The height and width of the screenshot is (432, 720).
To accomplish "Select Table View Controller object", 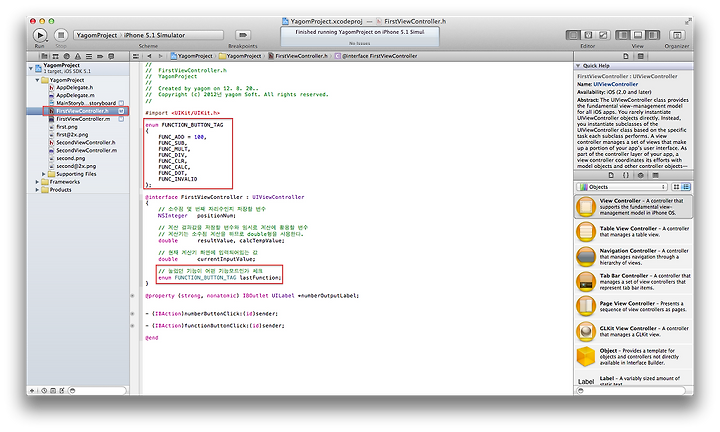I will (633, 231).
